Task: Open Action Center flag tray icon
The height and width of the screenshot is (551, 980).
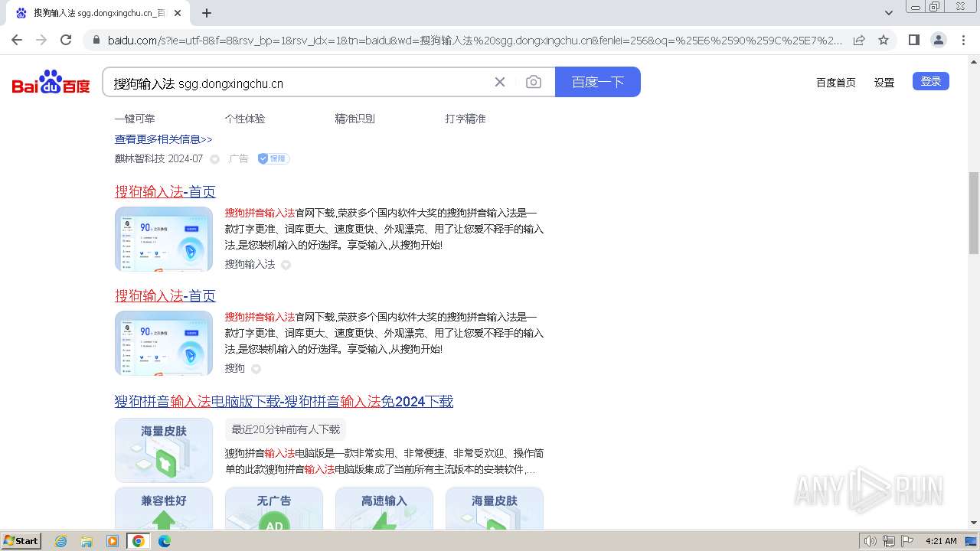Action: 907,541
